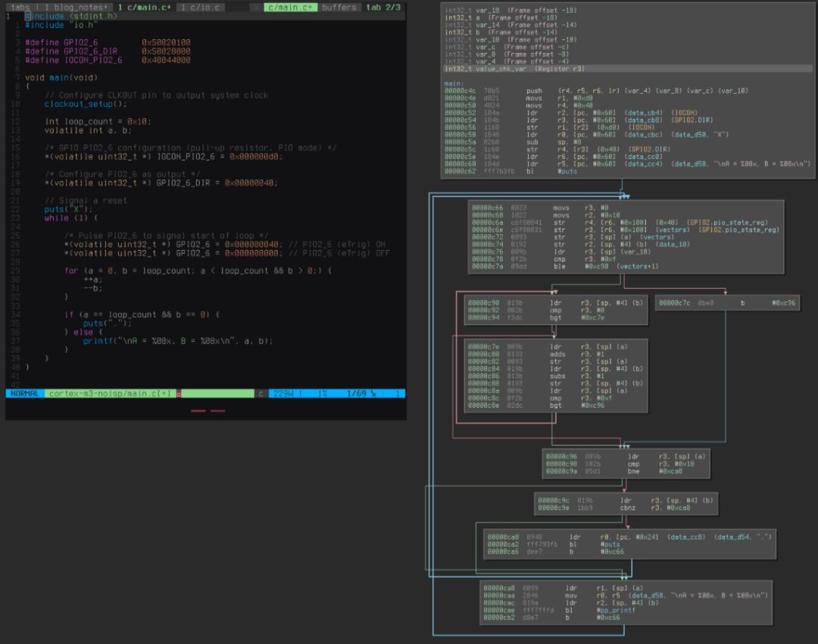Place cursor on '#include <stdint.h>' line
Image resolution: width=818 pixels, height=644 pixels.
click(71, 16)
